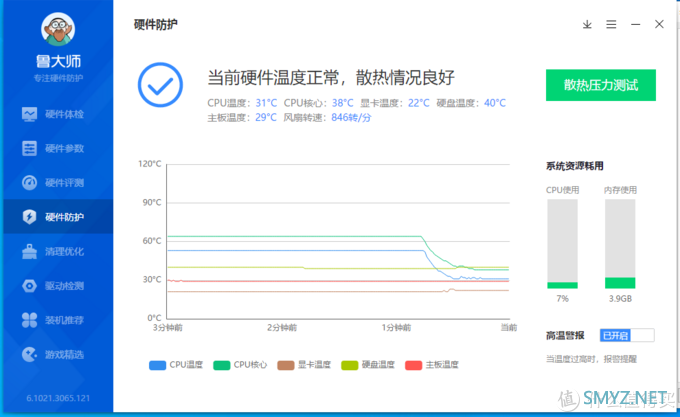This screenshot has width=680, height=417.
Task: Click the 60°C axis label
Action: coord(152,241)
